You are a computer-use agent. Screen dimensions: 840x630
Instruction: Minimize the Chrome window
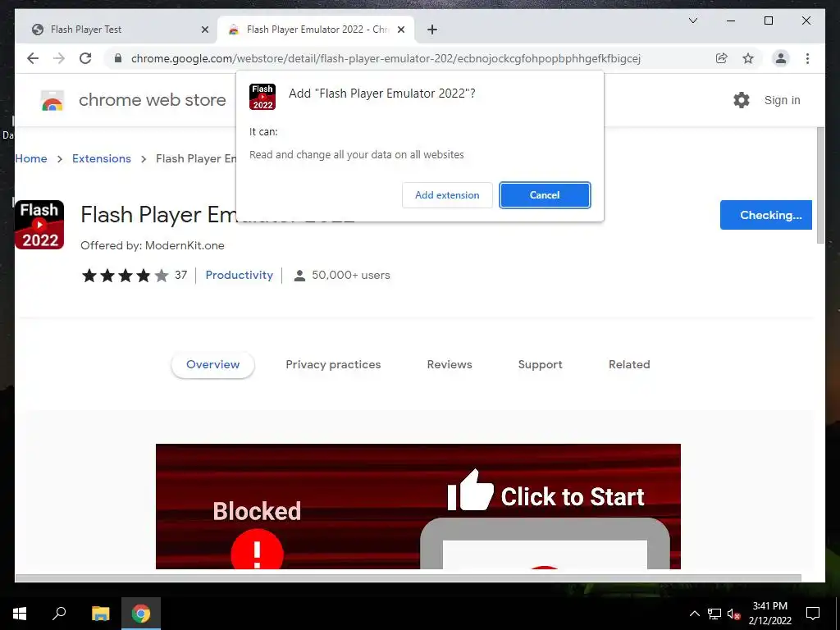(x=731, y=21)
